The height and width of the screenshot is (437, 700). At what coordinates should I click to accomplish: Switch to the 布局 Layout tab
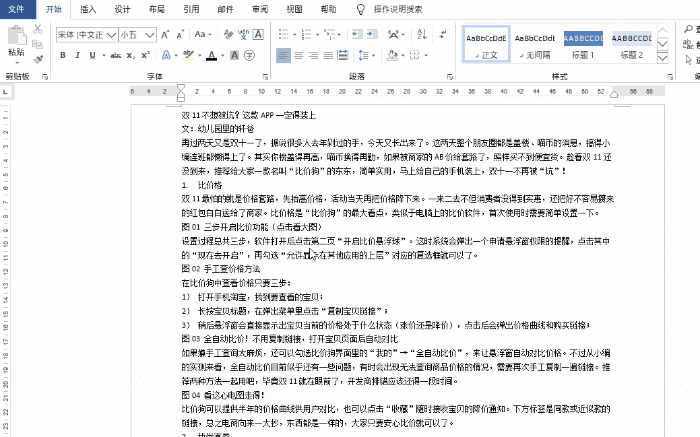(x=157, y=9)
